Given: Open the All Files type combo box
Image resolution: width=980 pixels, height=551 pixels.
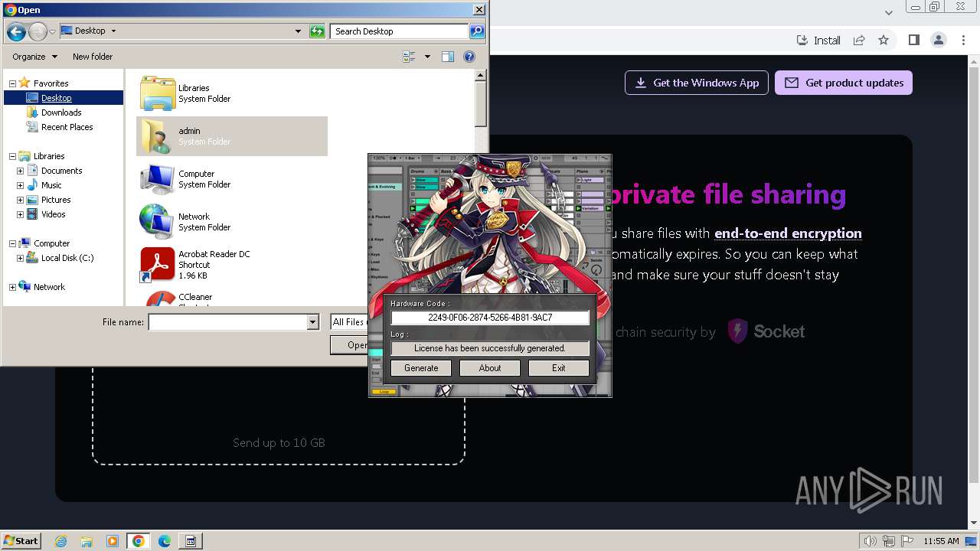Looking at the screenshot, I should pyautogui.click(x=349, y=322).
